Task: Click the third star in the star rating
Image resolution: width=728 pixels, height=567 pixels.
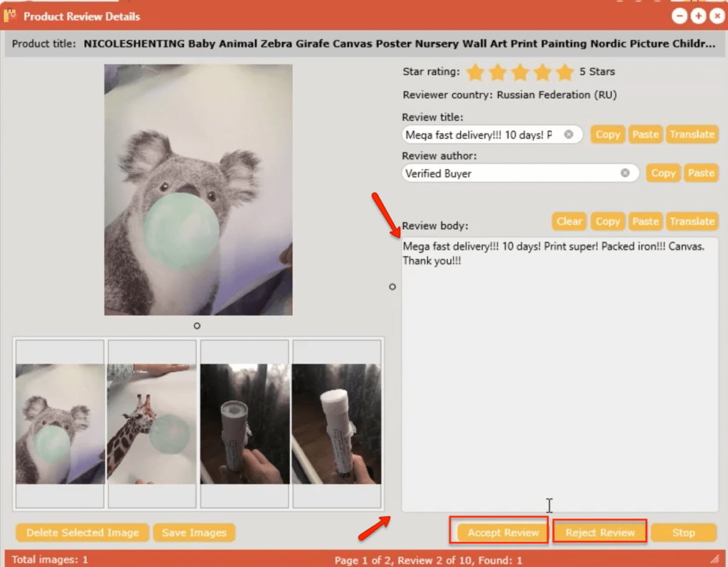Action: pos(520,72)
